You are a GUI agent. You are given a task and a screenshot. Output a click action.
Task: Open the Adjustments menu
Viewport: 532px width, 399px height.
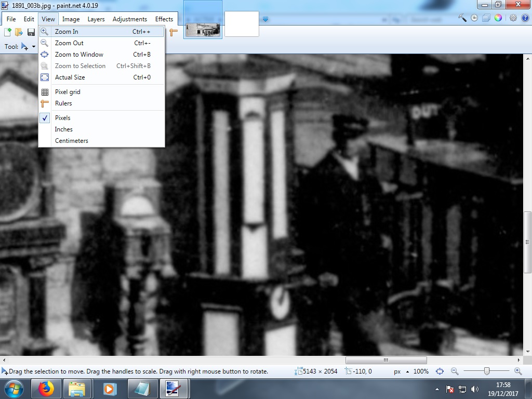click(130, 19)
